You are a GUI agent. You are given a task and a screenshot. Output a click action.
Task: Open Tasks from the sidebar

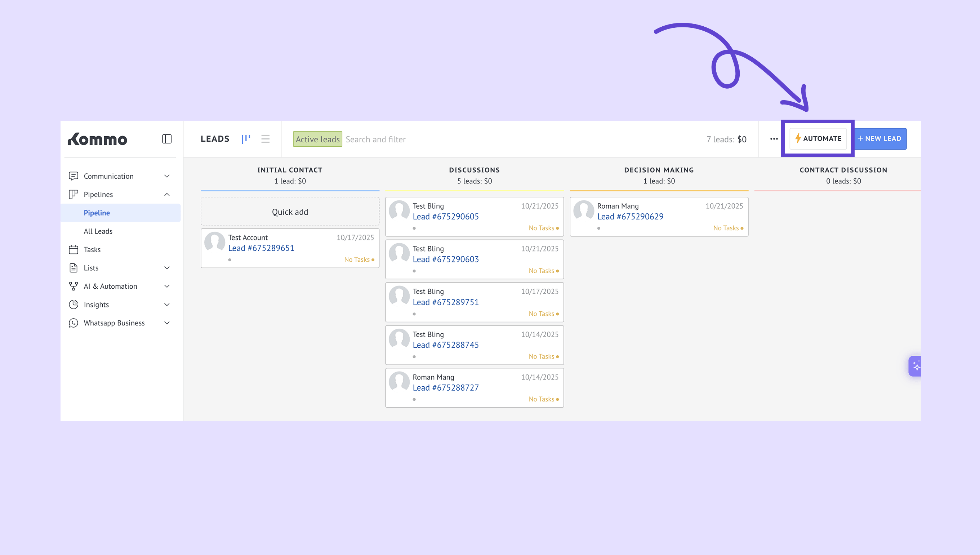point(92,249)
